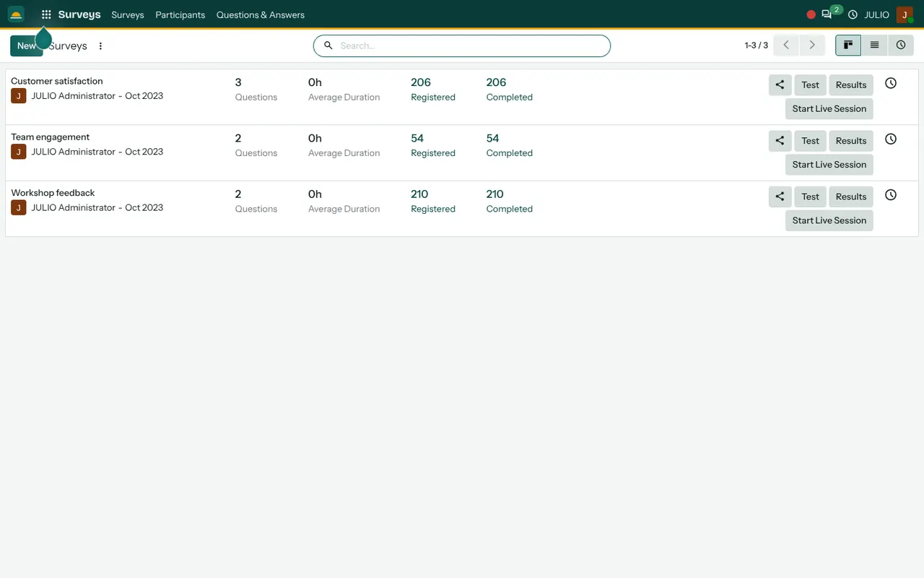Viewport: 924px width, 578px height.
Task: Open the Participants menu
Action: point(180,14)
